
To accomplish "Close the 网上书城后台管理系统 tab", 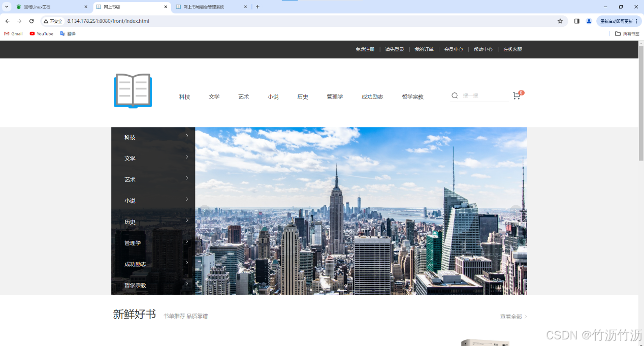I will click(246, 7).
